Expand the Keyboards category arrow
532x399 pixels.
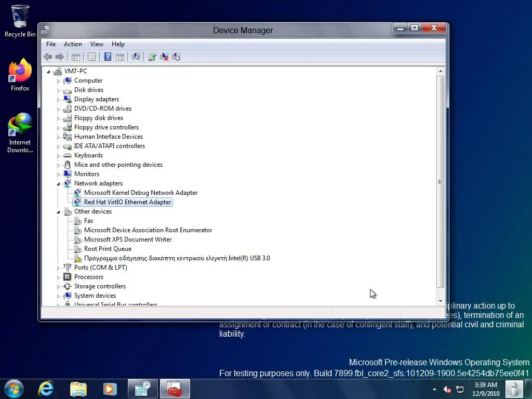click(x=58, y=156)
